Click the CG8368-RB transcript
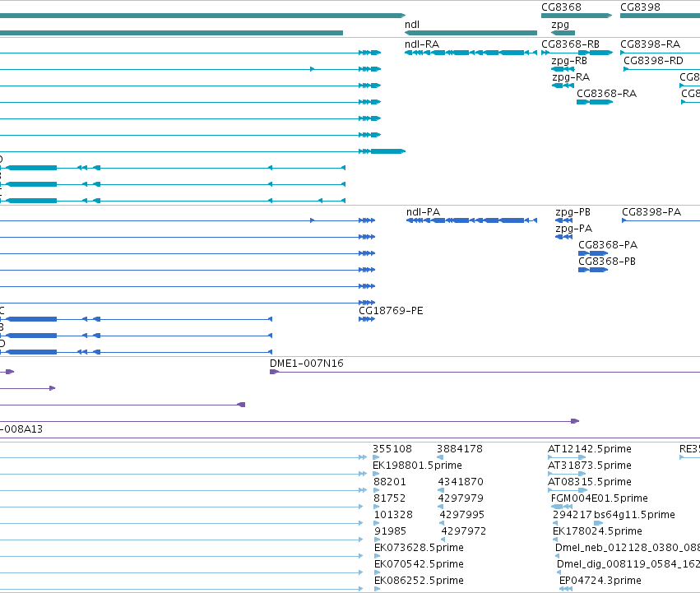The image size is (700, 593). coord(577,53)
